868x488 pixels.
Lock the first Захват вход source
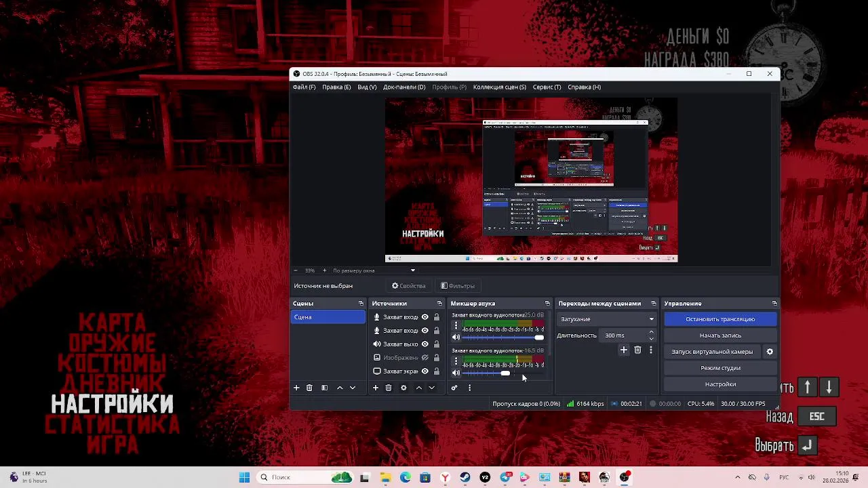[x=437, y=317]
